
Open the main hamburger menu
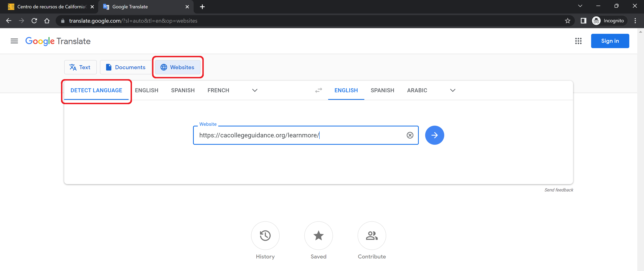click(14, 41)
